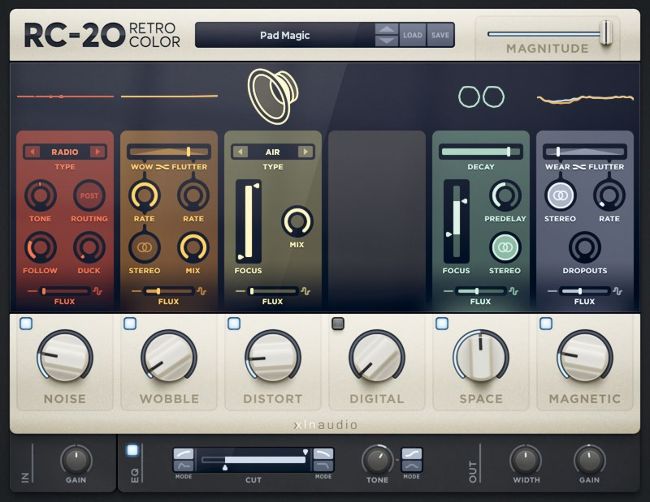The height and width of the screenshot is (502, 650).
Task: Click the left Cut mode upper filter icon
Action: pyautogui.click(x=184, y=454)
